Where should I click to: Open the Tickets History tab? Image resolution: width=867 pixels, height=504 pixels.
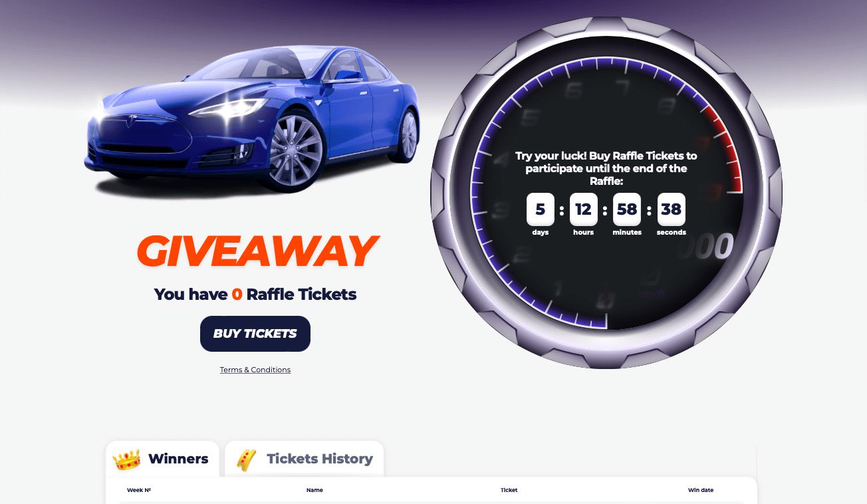[x=305, y=459]
